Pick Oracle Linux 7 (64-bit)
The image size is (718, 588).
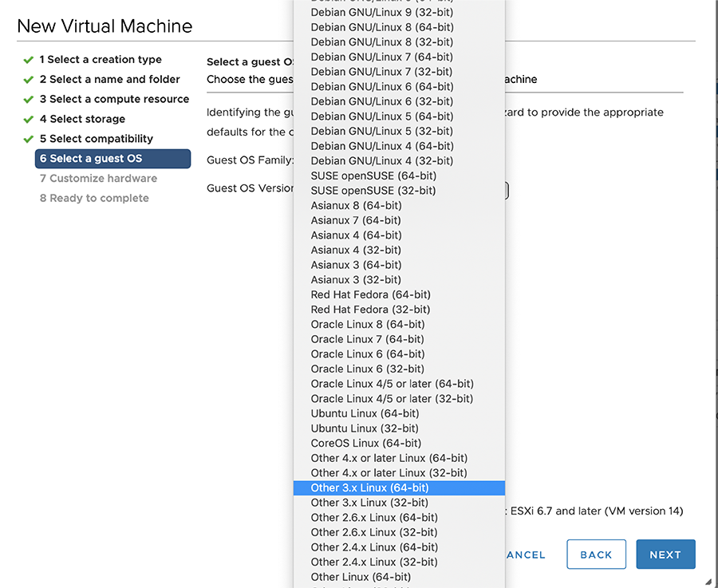click(x=399, y=339)
